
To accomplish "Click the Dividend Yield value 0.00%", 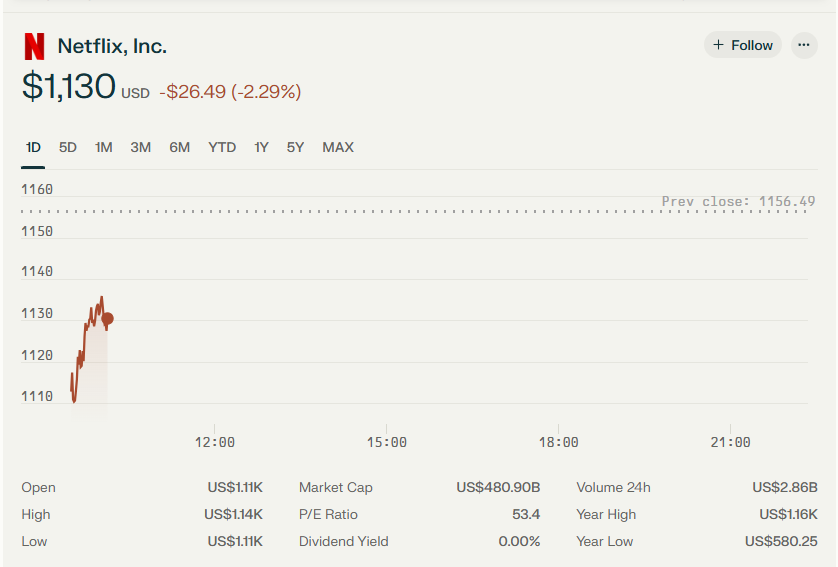I will 519,541.
